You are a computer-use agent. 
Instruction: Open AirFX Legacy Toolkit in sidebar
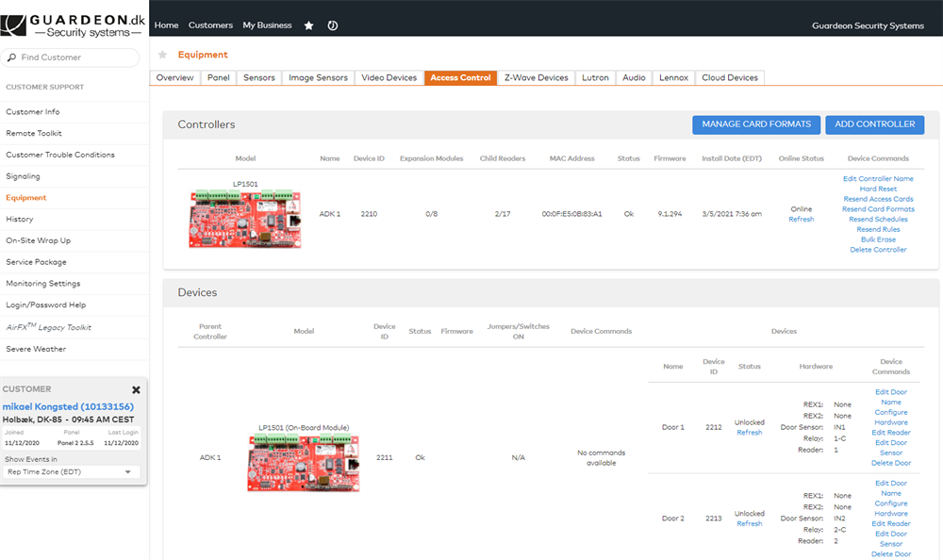pyautogui.click(x=48, y=326)
